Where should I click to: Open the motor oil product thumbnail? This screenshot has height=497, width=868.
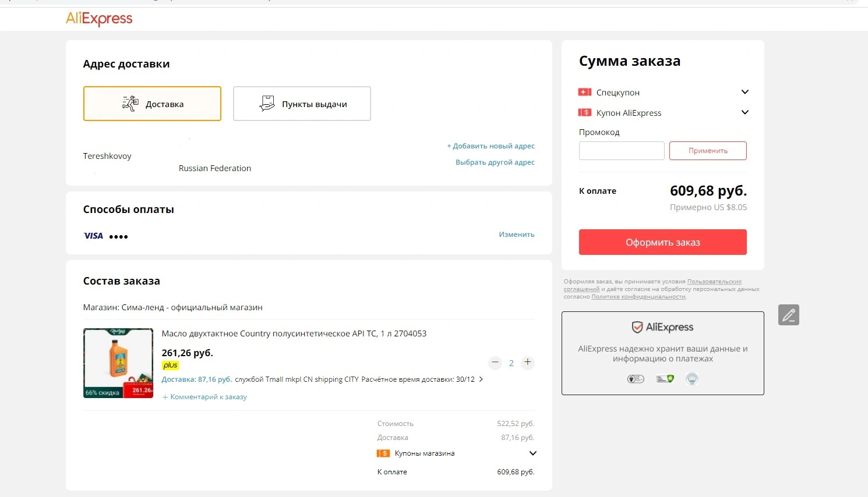click(x=118, y=363)
